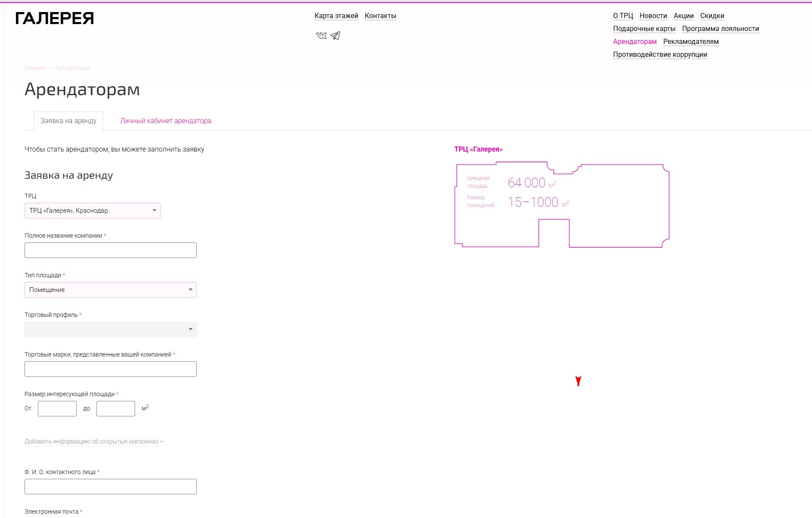Open Новости section
Screen dimensions: 812x518
click(653, 16)
